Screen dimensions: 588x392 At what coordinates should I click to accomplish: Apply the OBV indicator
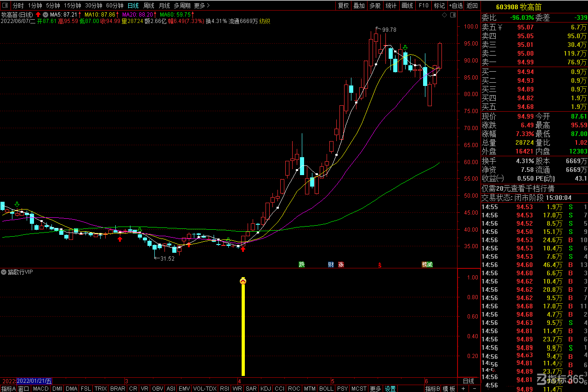tap(158, 388)
